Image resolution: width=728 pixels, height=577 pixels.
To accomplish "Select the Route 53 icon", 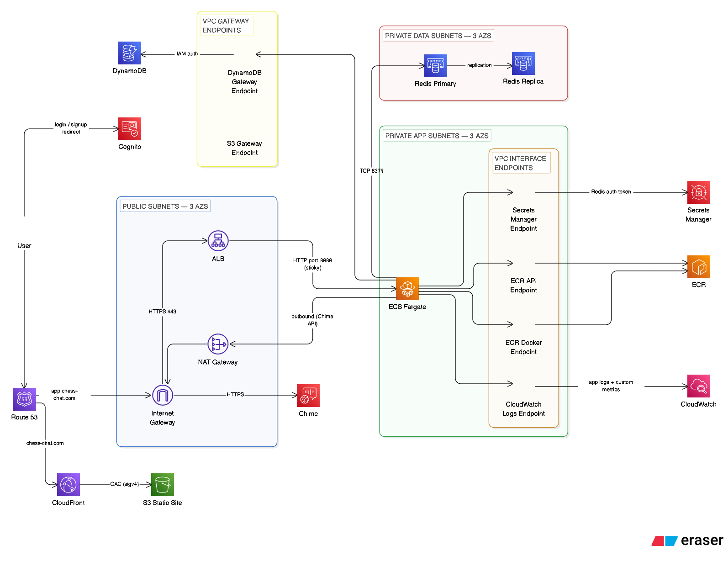I will pos(25,399).
